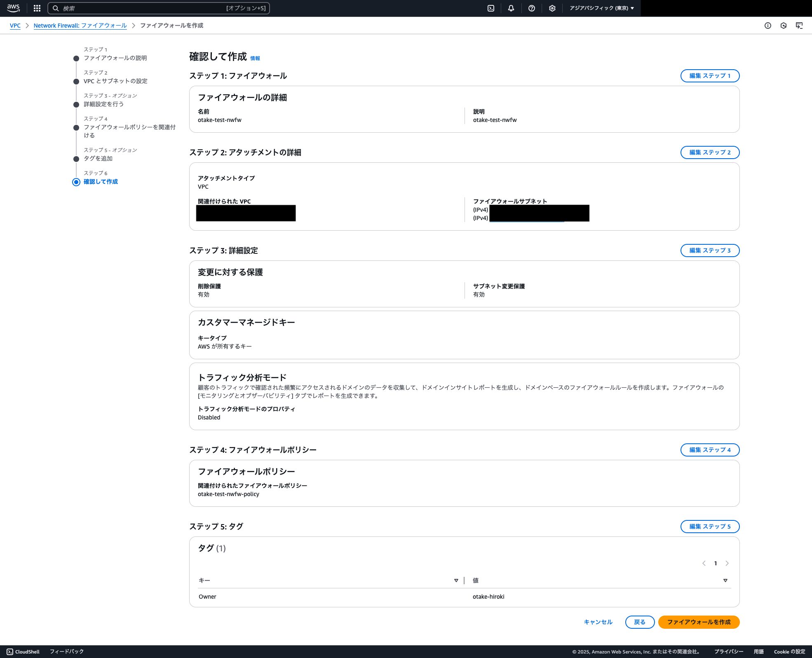This screenshot has height=658, width=812.
Task: Open the 情報 info link
Action: point(255,59)
